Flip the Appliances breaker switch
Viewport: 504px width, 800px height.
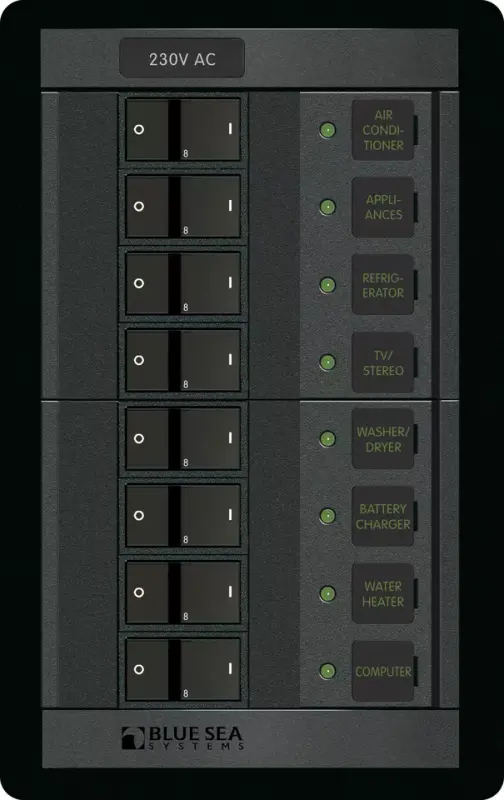click(183, 207)
